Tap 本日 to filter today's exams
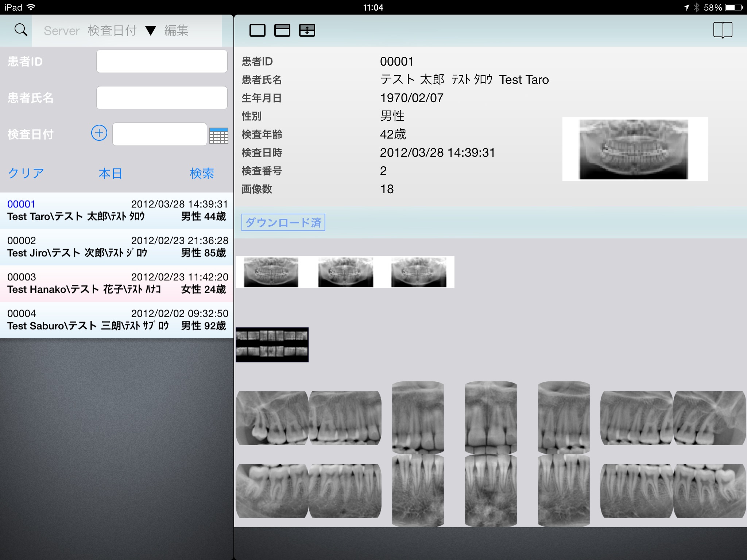 tap(111, 173)
